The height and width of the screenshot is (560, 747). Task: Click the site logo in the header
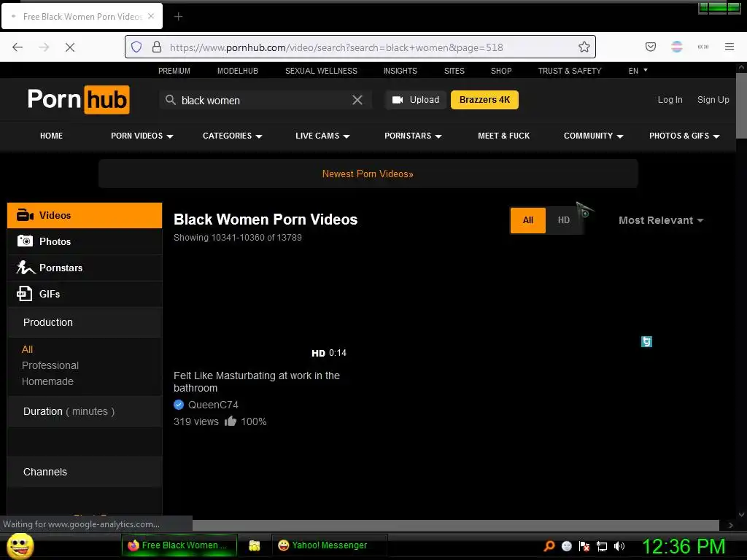[x=79, y=99]
